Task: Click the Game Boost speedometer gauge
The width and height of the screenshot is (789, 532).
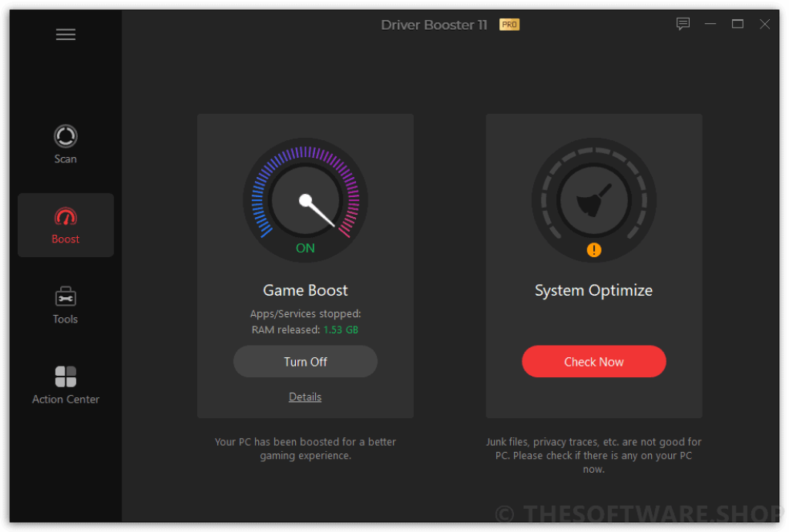Action: (305, 200)
